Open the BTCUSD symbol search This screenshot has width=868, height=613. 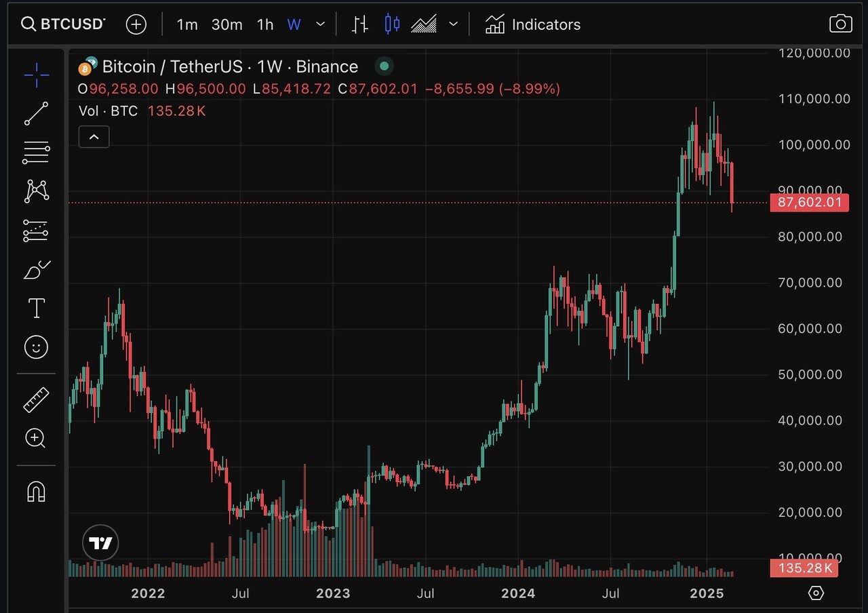[x=63, y=24]
